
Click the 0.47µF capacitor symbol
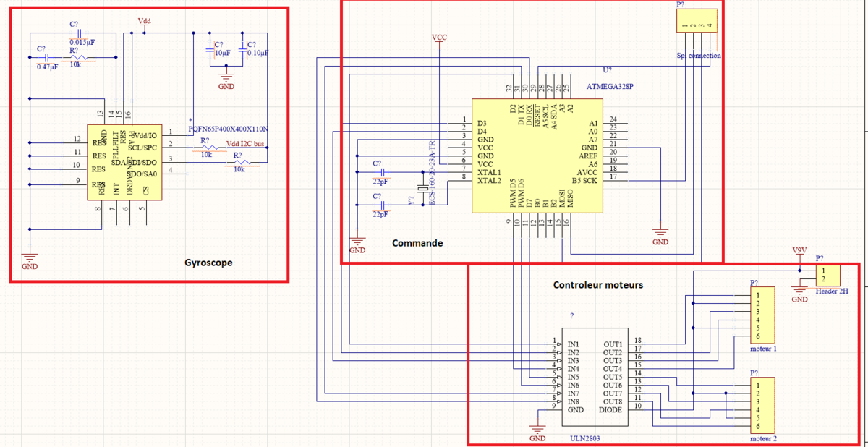[46, 57]
